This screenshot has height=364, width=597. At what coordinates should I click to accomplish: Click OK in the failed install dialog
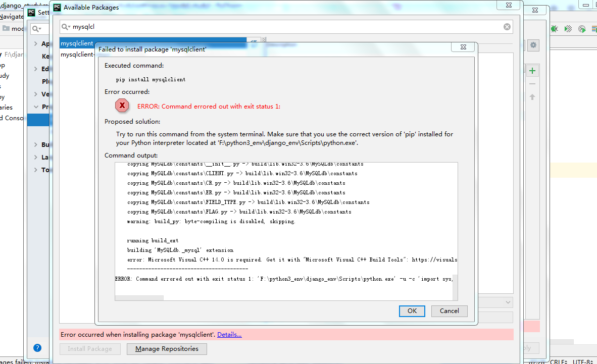pyautogui.click(x=412, y=310)
